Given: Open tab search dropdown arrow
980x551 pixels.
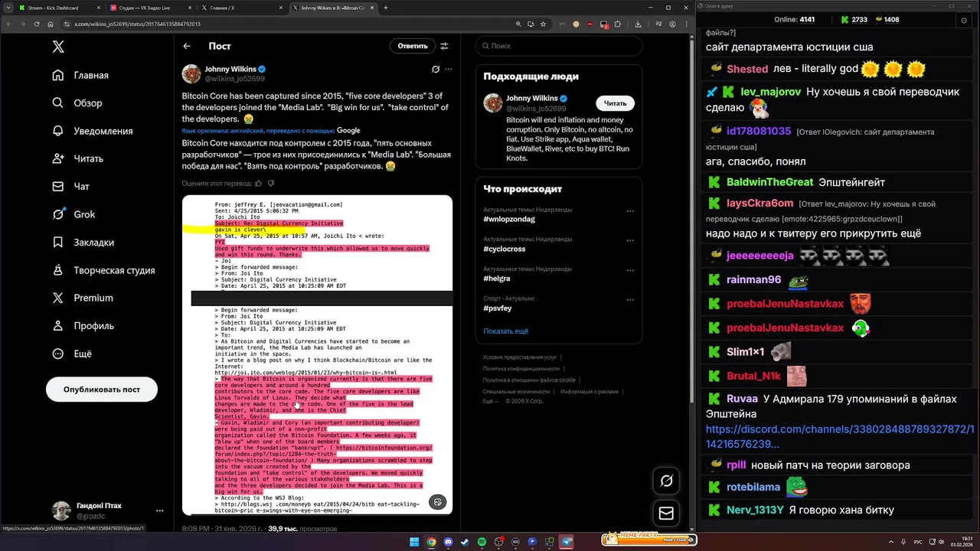Looking at the screenshot, I should (7, 8).
